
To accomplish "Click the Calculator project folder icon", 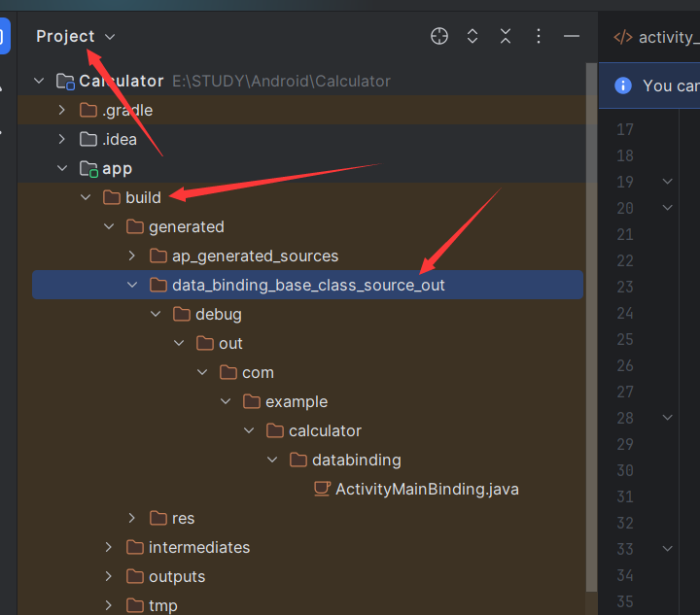I will pos(66,82).
